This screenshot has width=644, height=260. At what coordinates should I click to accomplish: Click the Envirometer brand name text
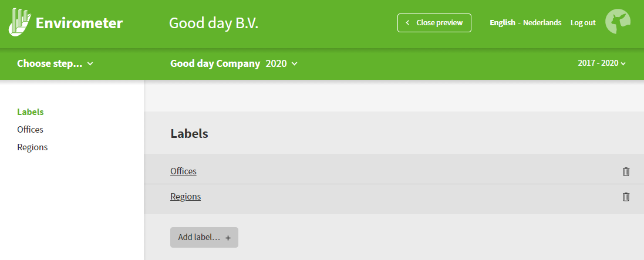[x=79, y=23]
